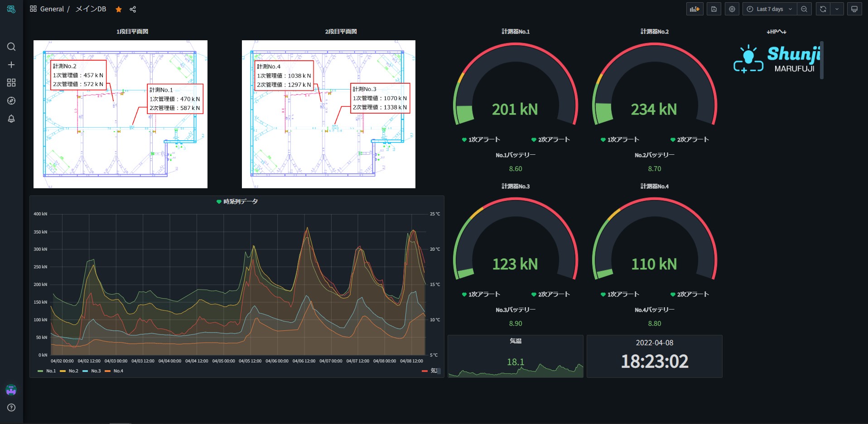Click the Create plus icon in sidebar
Image resolution: width=868 pixels, height=424 pixels.
[x=11, y=65]
